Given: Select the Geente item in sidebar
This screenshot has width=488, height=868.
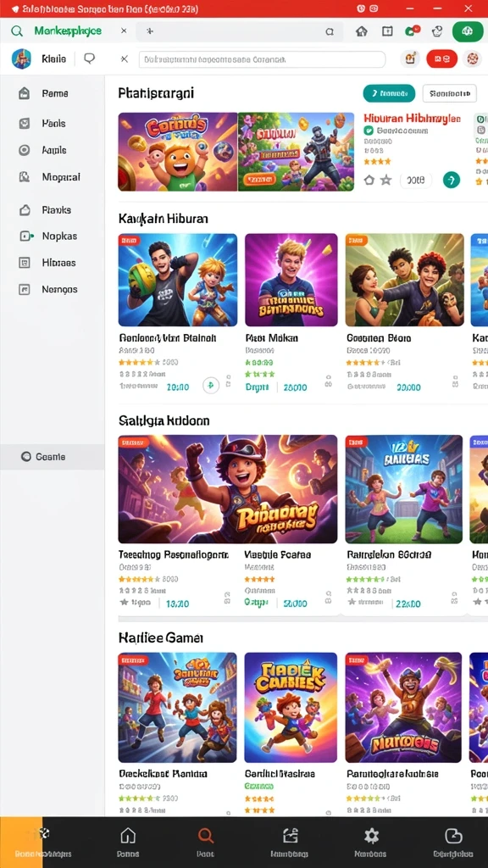Looking at the screenshot, I should 52,457.
